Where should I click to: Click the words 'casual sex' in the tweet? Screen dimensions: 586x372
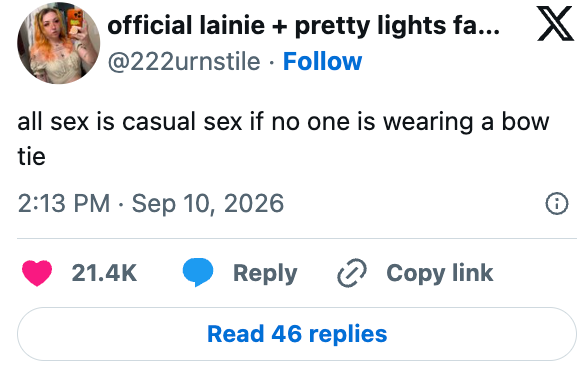click(x=182, y=122)
